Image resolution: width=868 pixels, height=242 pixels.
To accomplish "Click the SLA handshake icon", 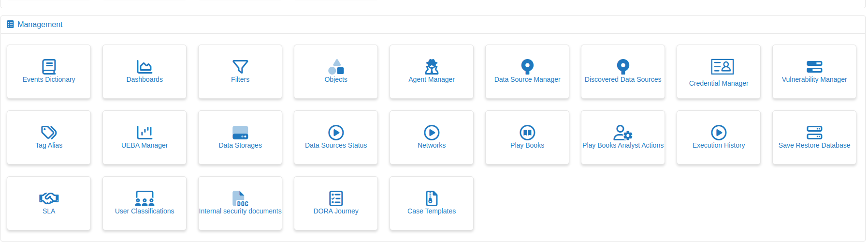I will [x=49, y=198].
